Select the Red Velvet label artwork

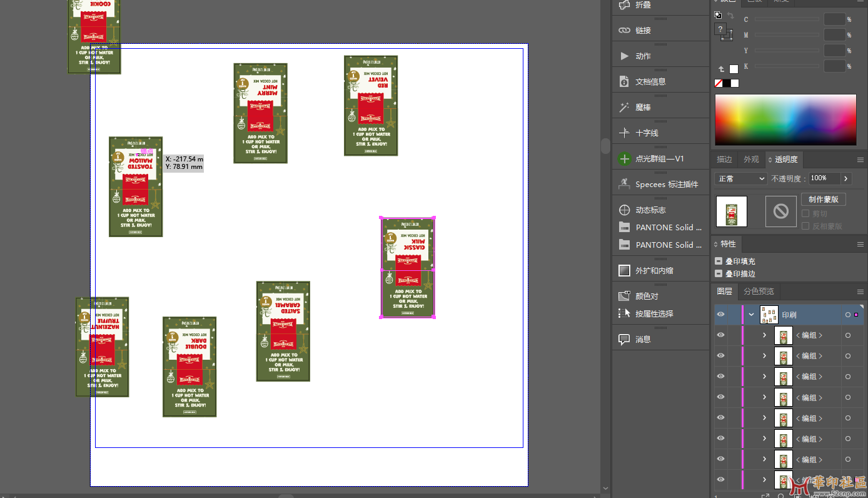pos(371,106)
